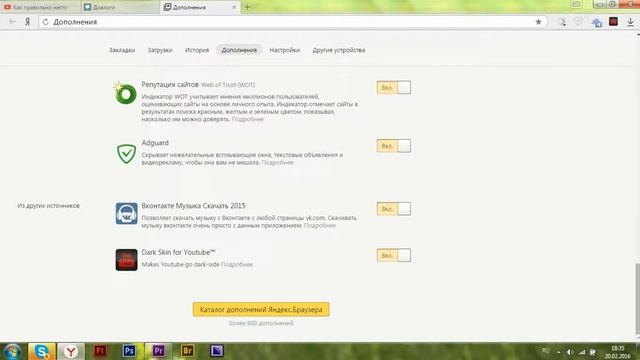Screen dimensions: 640x360
Task: Turn off Вконтакте Музыка Скачать 2015 switch
Action: point(393,209)
